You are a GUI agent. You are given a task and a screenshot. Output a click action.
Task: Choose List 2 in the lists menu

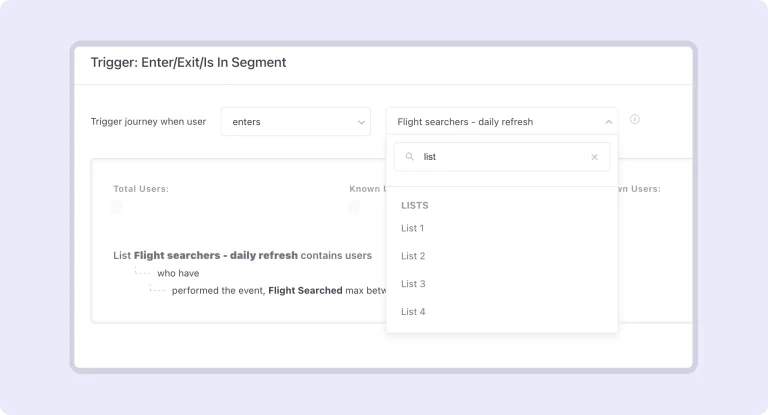tap(413, 256)
